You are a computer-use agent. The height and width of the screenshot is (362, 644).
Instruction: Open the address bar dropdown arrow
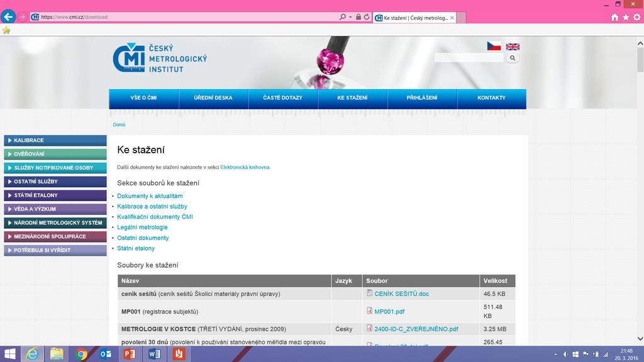click(350, 17)
